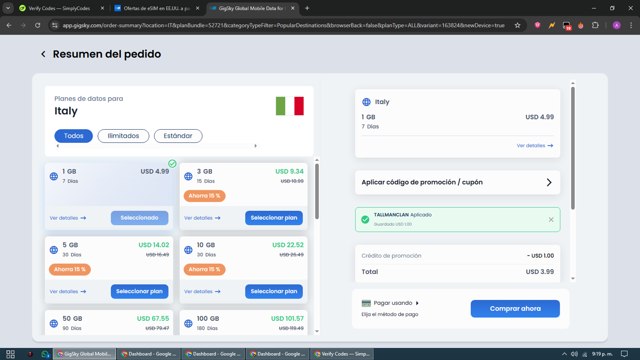
Task: Click the yellow lightning extension icon
Action: [x=552, y=25]
